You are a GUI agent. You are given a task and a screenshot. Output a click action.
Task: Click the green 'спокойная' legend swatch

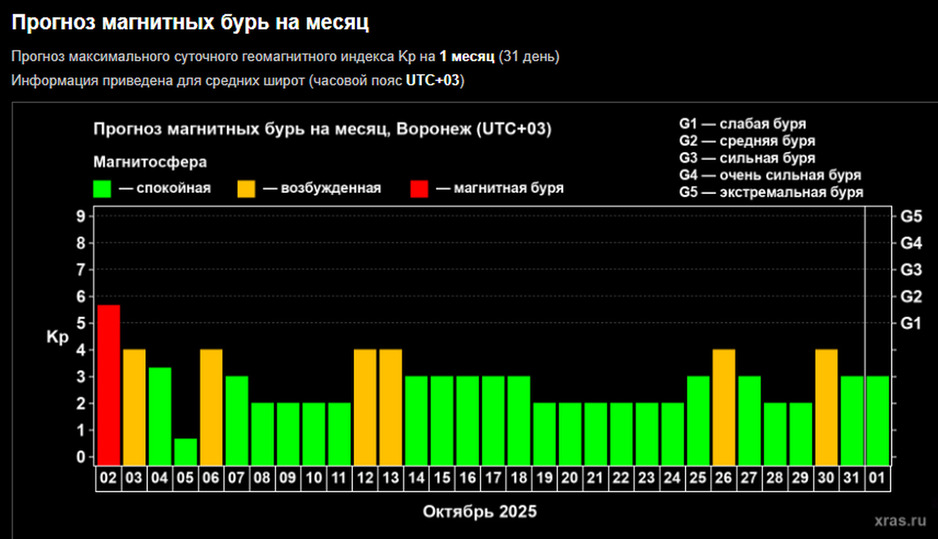(x=102, y=188)
